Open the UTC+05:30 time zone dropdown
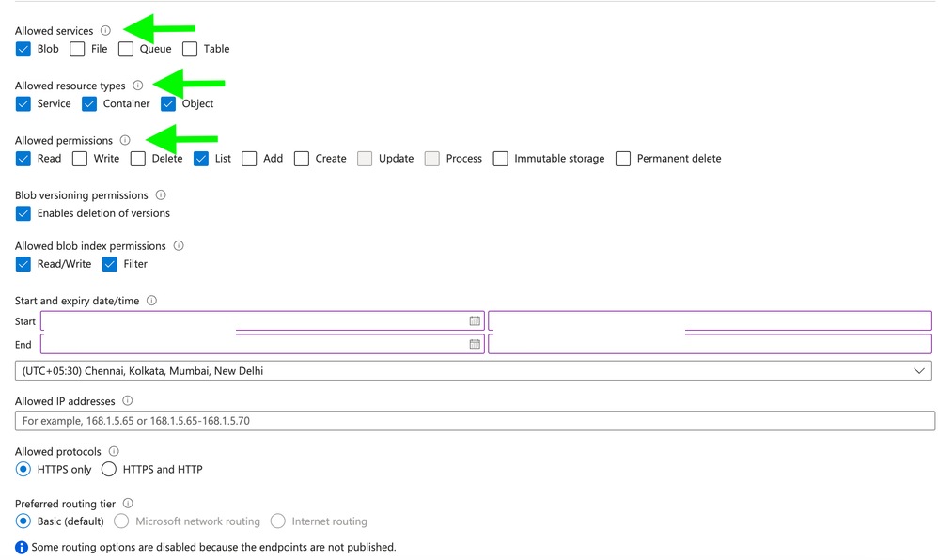Viewport: 938px width, 560px height. point(473,371)
